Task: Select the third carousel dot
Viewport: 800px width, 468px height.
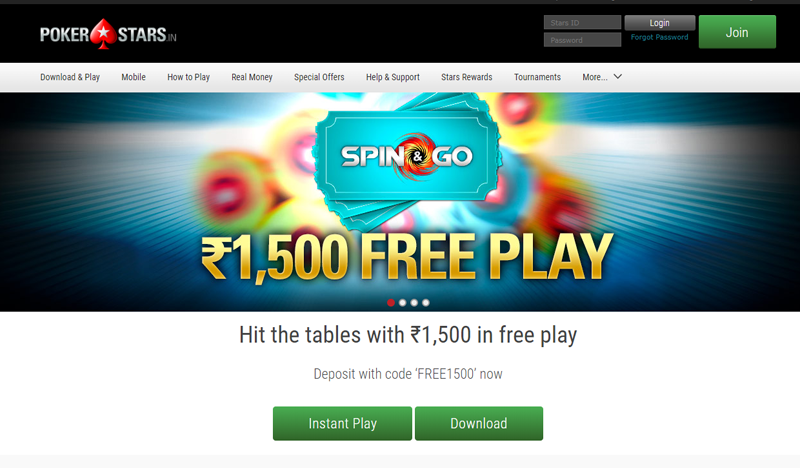Action: (414, 303)
